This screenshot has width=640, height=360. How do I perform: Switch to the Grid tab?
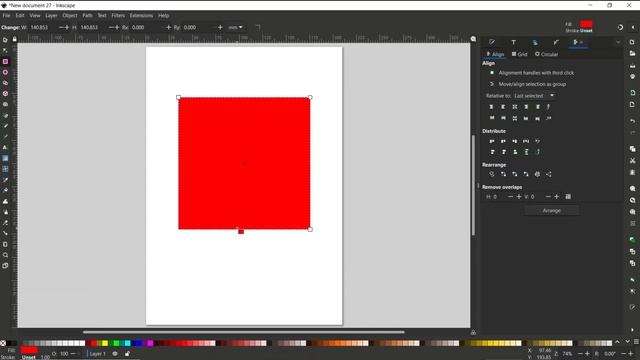point(520,54)
